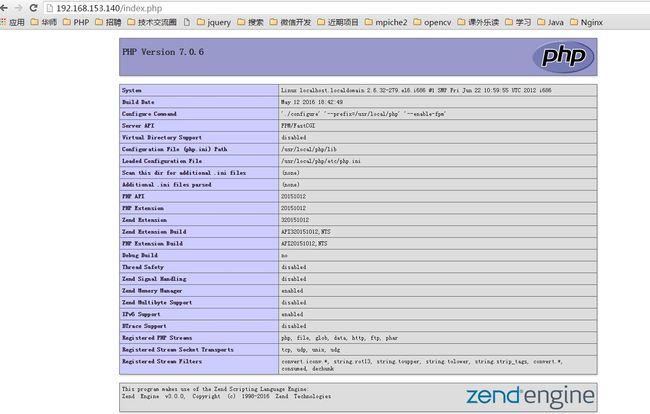Click the PHP Version 7.0.6 heading
Viewport: 650px width, 414px height.
point(163,52)
